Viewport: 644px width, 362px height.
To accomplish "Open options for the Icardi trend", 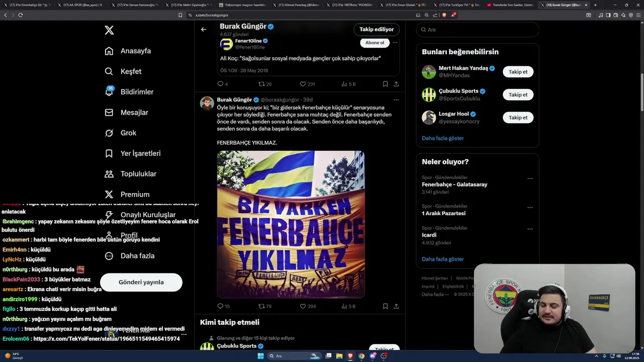I will click(x=530, y=229).
